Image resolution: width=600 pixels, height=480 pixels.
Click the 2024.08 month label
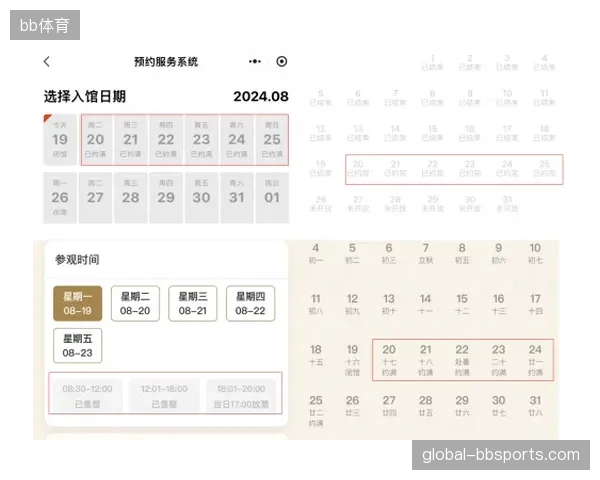point(261,96)
